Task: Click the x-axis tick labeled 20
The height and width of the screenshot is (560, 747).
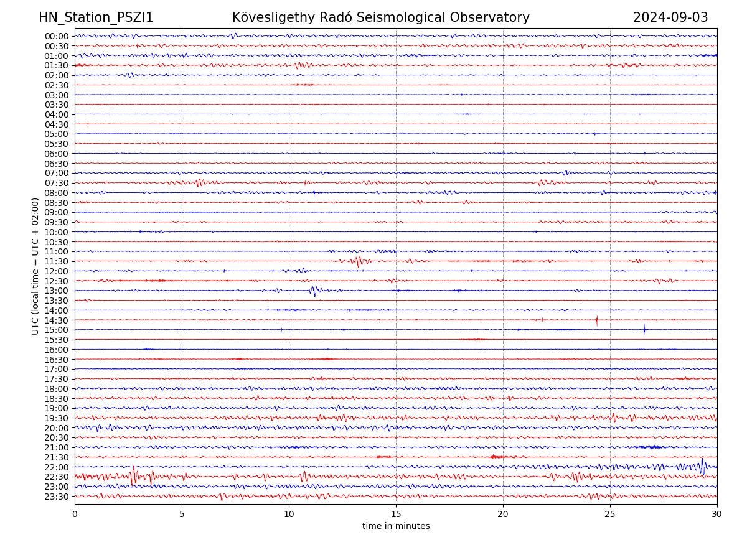Action: tap(503, 515)
